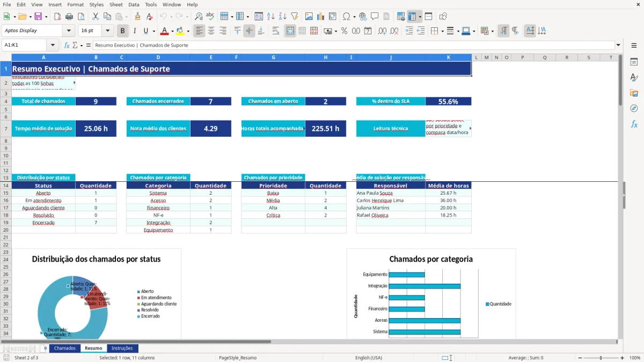This screenshot has height=362, width=644.
Task: Open the borders dropdown arrow
Action: point(442,31)
